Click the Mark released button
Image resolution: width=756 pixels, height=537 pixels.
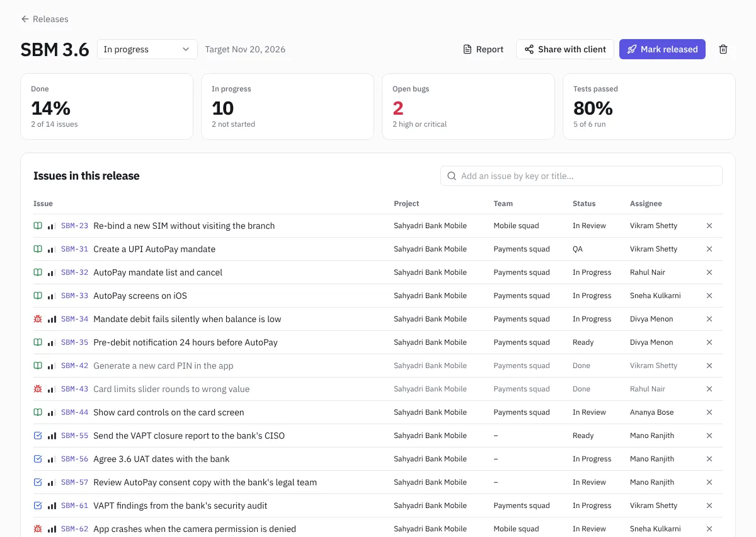tap(662, 49)
